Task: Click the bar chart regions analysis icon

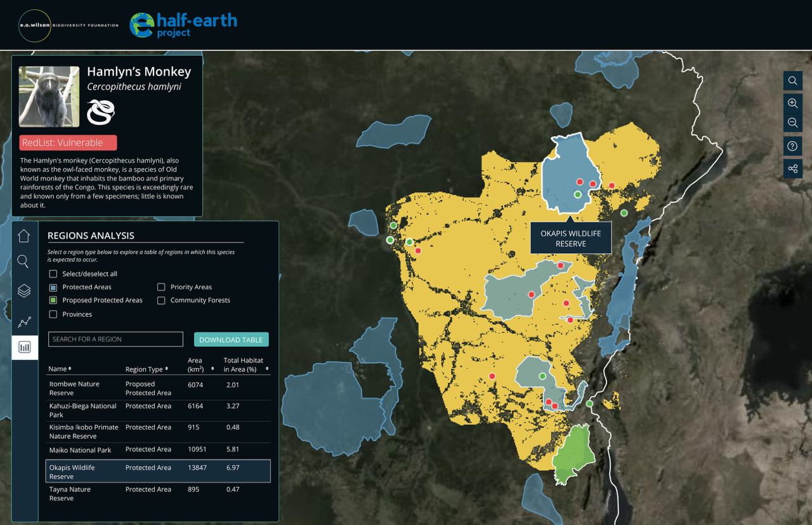Action: (25, 347)
